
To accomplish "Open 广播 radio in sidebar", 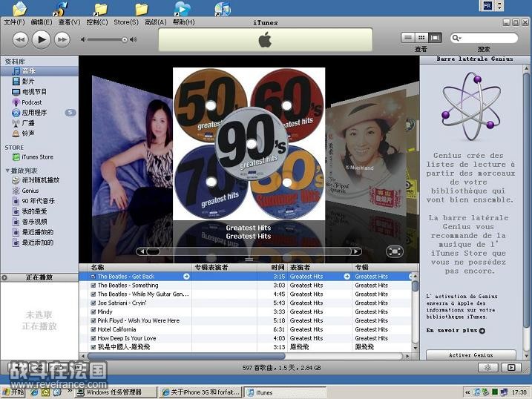I will pyautogui.click(x=39, y=122).
